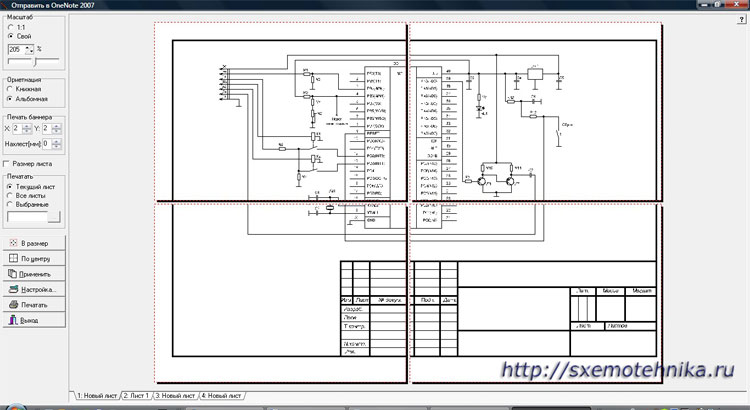Choose Книжная portrait orientation
750x410 pixels.
coord(11,89)
